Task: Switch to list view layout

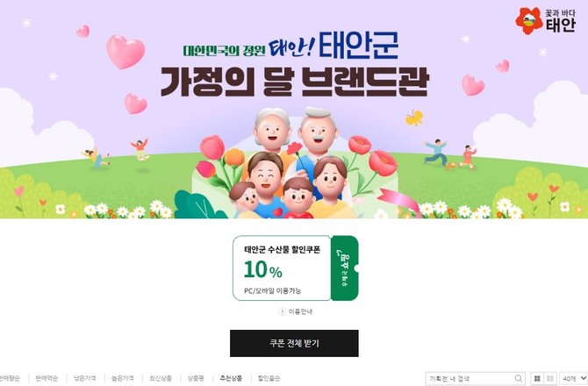Action: coord(550,378)
